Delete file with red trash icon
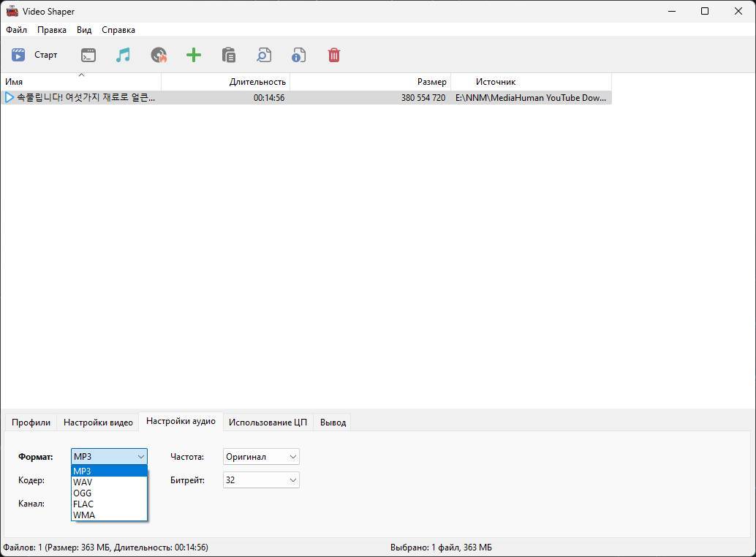 (x=333, y=55)
